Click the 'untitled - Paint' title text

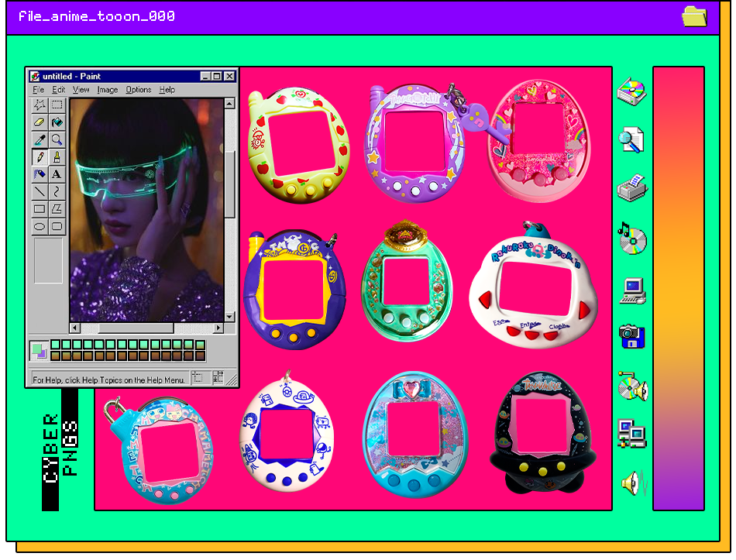(x=71, y=76)
